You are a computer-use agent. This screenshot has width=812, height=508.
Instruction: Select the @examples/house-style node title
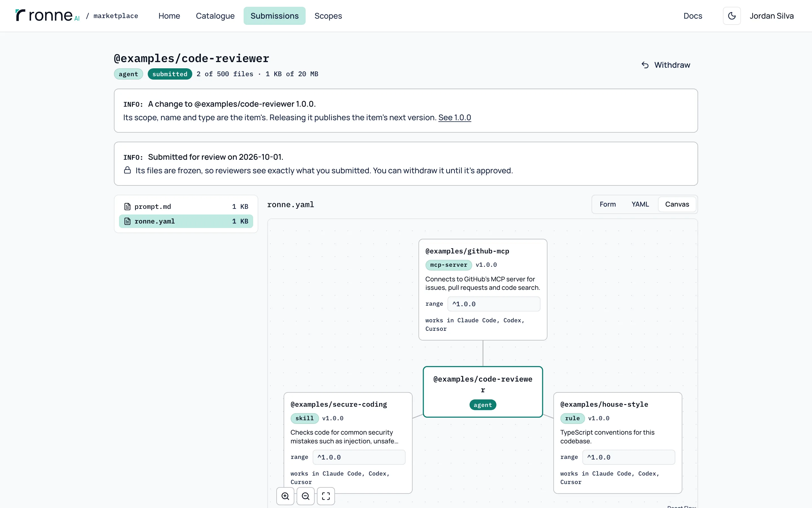pyautogui.click(x=604, y=404)
